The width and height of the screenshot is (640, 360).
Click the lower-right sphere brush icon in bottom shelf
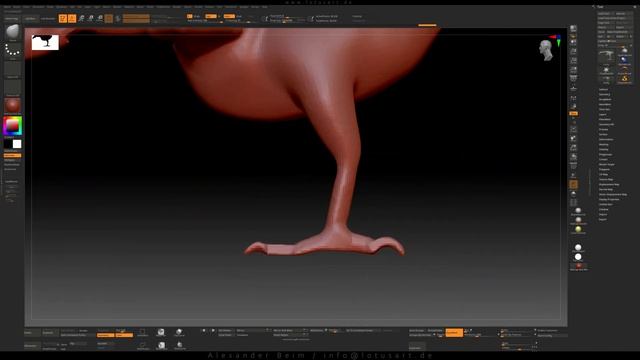179,346
